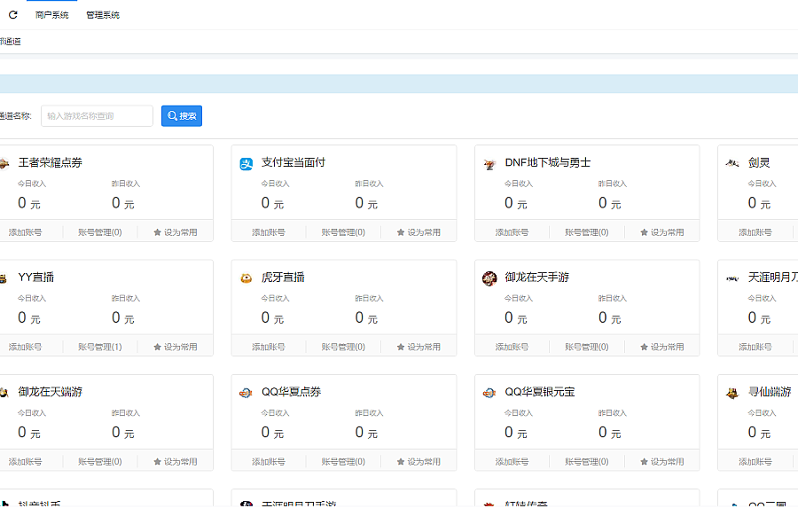Screen dimensions: 798x532
Task: Click the QQ华夏点券 card title
Action: (x=291, y=392)
